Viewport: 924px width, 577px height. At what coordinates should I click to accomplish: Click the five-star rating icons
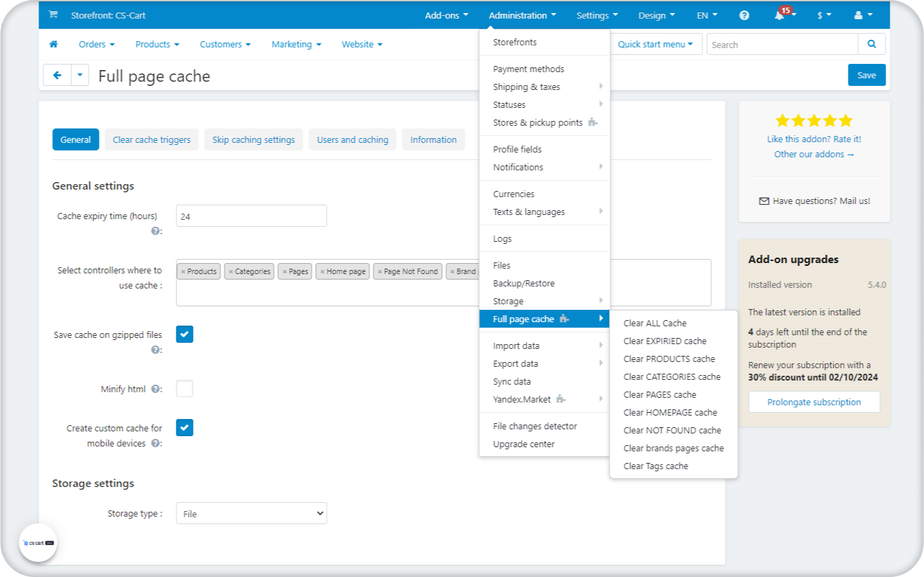click(814, 121)
